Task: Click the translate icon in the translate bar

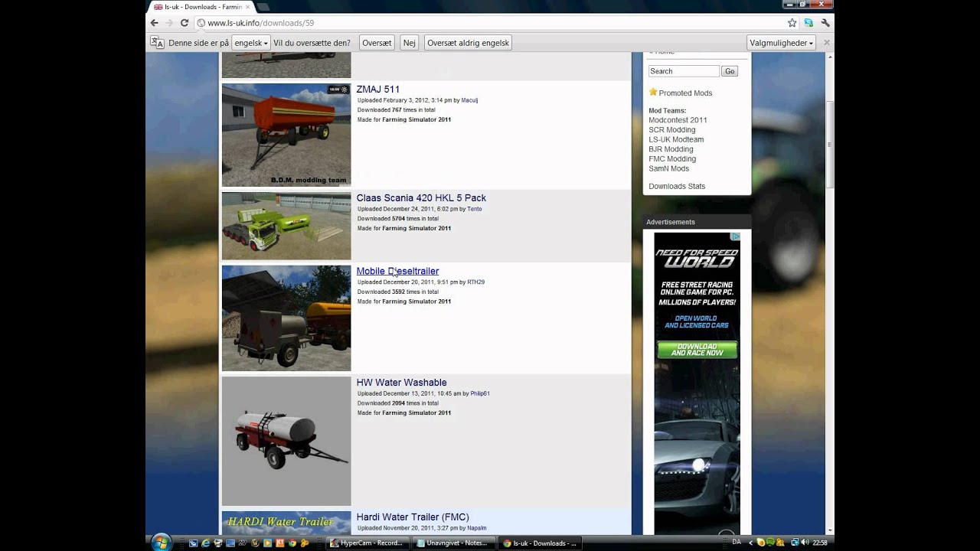Action: click(157, 43)
